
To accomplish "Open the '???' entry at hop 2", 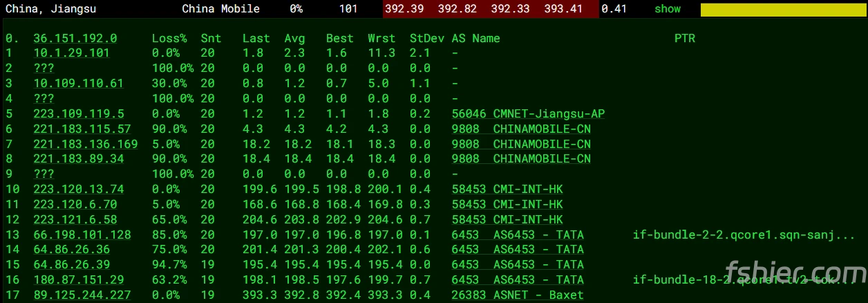I will (44, 68).
